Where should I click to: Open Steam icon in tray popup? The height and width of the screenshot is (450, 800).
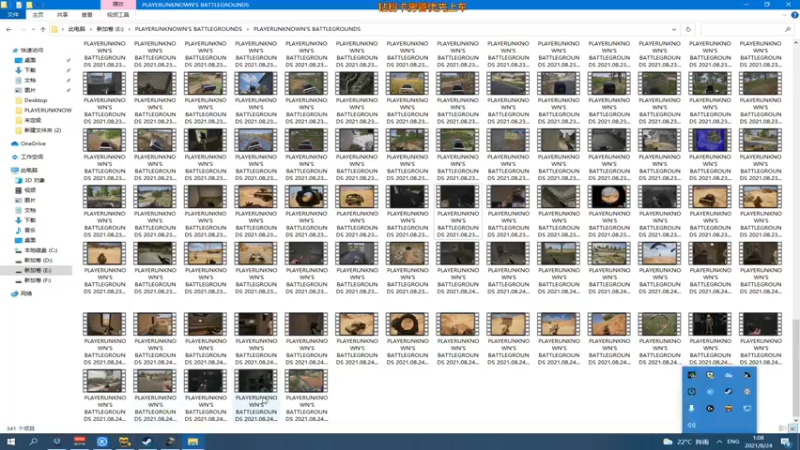click(x=729, y=392)
